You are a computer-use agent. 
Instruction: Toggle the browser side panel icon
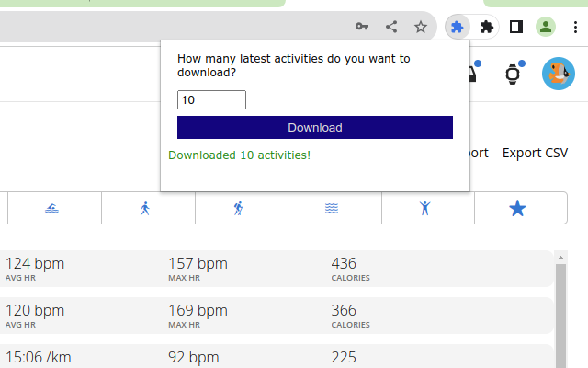516,27
